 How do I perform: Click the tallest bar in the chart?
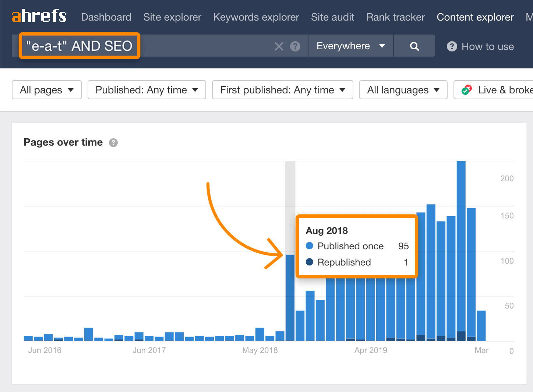[461, 250]
